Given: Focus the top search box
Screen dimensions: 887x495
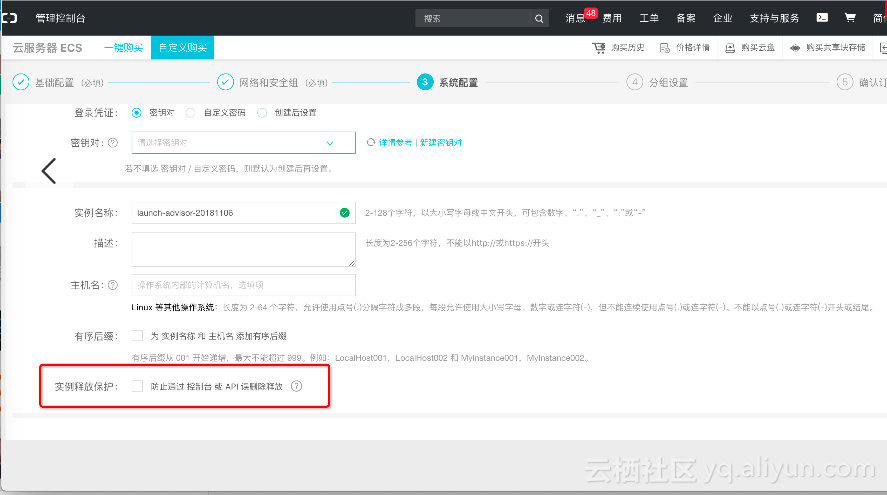Looking at the screenshot, I should point(474,19).
